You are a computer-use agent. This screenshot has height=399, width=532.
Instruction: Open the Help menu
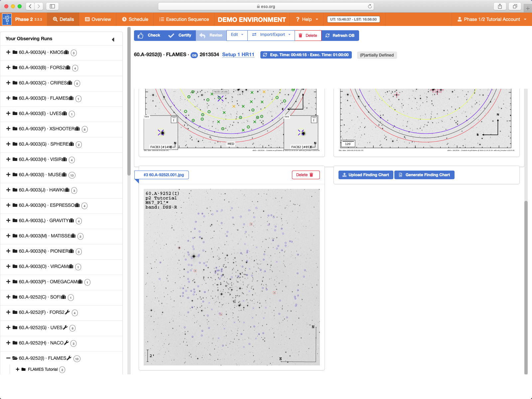(x=307, y=19)
